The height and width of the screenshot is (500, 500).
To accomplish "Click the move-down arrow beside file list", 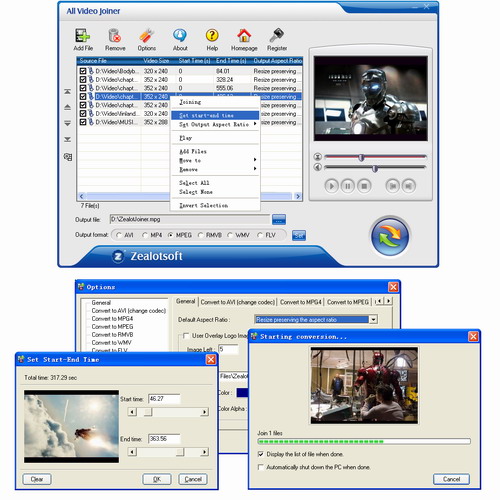I will (x=67, y=123).
